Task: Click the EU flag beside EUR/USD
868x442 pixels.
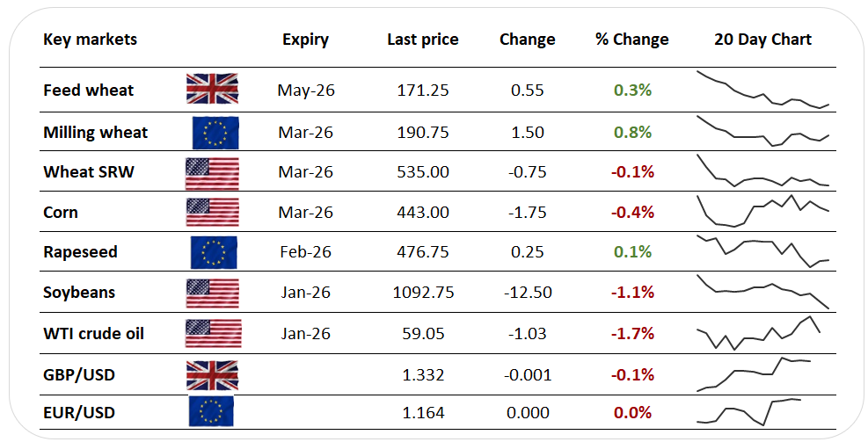Action: tap(211, 411)
